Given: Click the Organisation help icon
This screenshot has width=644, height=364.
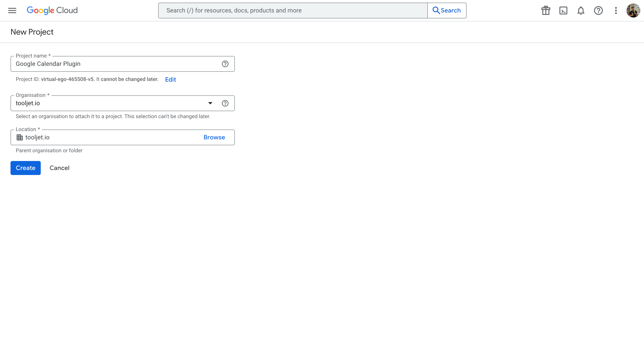Looking at the screenshot, I should [225, 103].
